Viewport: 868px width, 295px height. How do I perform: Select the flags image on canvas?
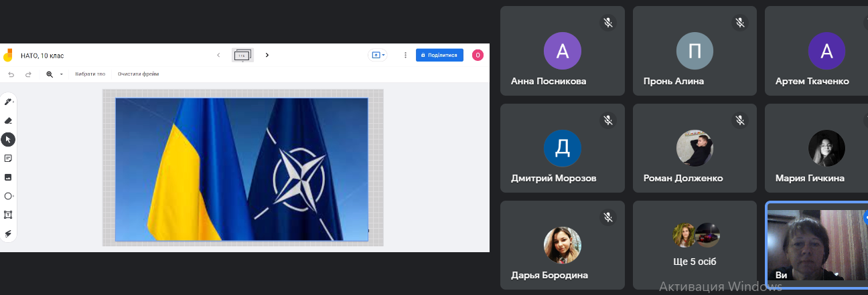pyautogui.click(x=242, y=169)
